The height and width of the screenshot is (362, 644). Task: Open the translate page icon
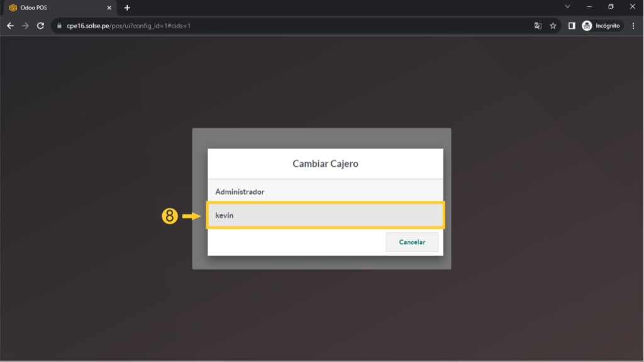pos(538,26)
